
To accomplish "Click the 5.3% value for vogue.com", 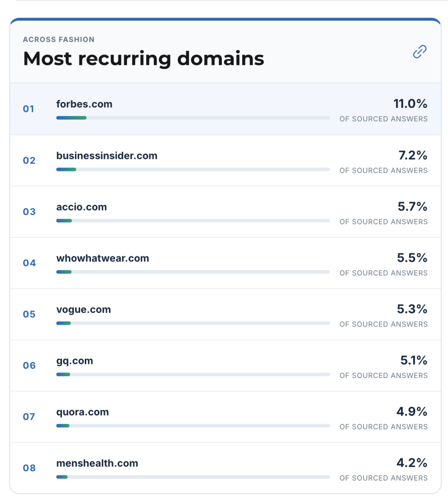I will pos(412,309).
